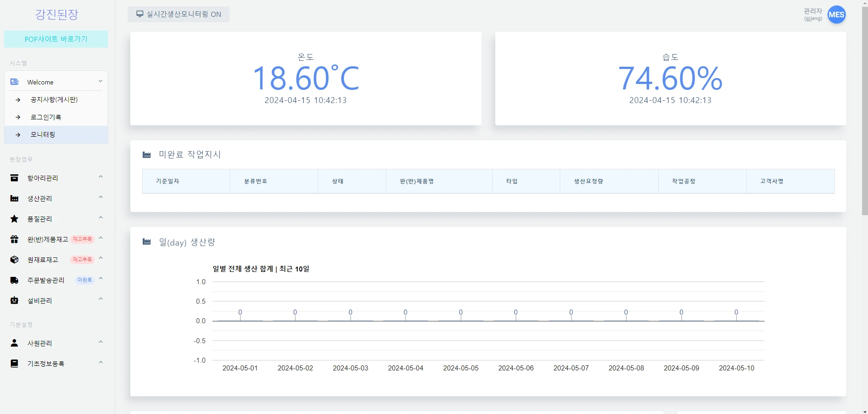Open 공지사항(게시판) menu item
Viewport: 868px width, 414px height.
click(56, 100)
